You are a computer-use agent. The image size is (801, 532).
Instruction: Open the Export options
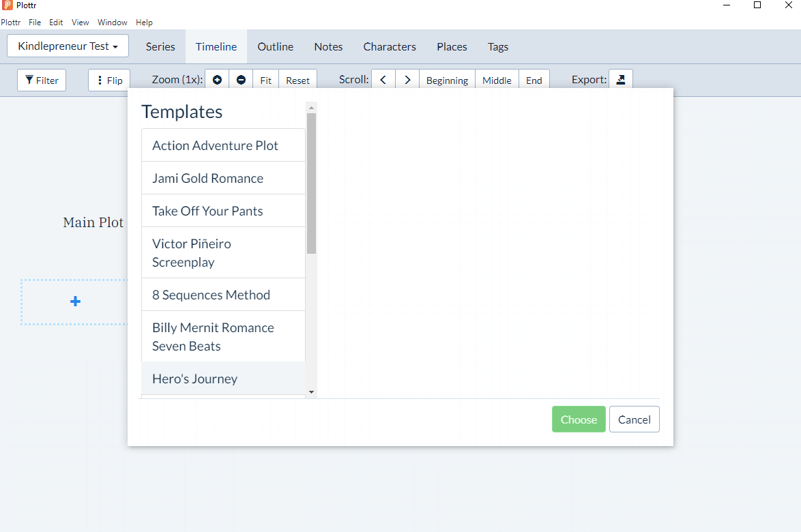point(620,79)
